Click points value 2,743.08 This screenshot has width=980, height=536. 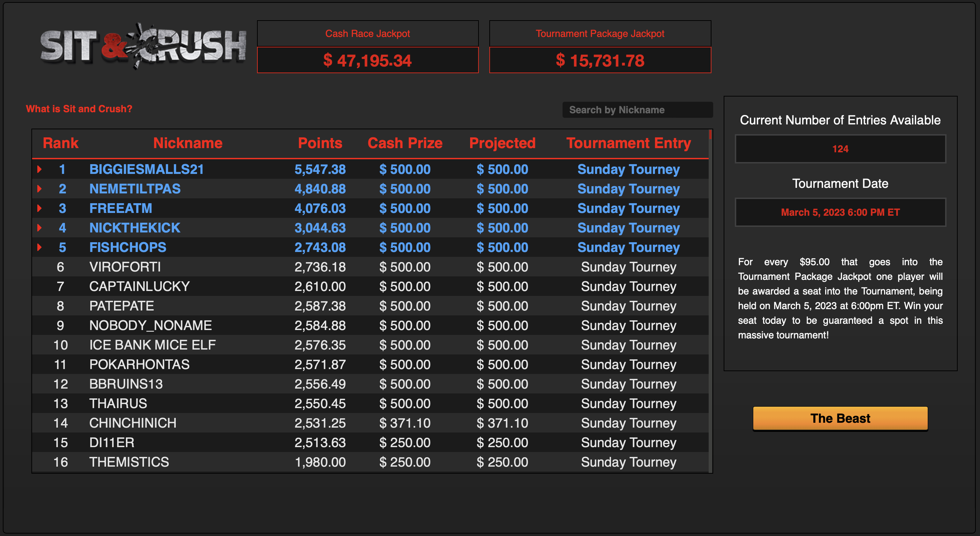(320, 247)
